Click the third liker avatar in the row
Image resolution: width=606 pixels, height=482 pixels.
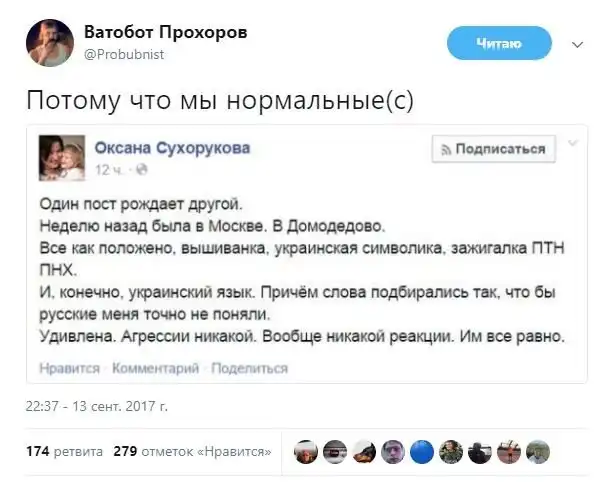pyautogui.click(x=364, y=452)
